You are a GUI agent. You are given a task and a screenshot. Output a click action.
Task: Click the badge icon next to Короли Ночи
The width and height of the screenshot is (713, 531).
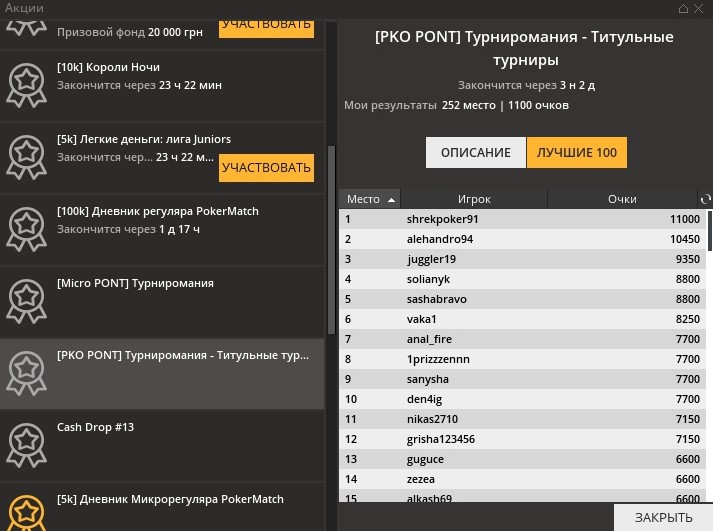pyautogui.click(x=27, y=85)
